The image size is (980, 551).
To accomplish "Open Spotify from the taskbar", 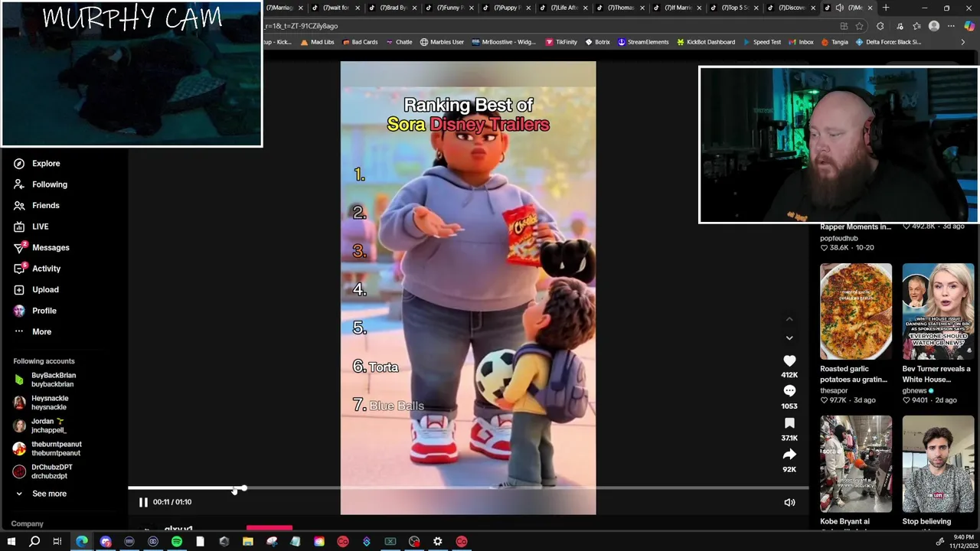I will click(177, 542).
